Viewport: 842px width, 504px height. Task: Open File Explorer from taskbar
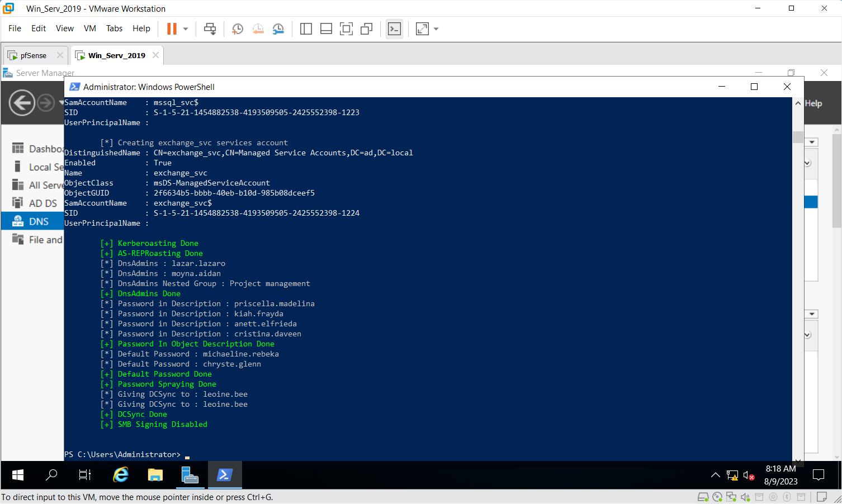click(x=155, y=475)
